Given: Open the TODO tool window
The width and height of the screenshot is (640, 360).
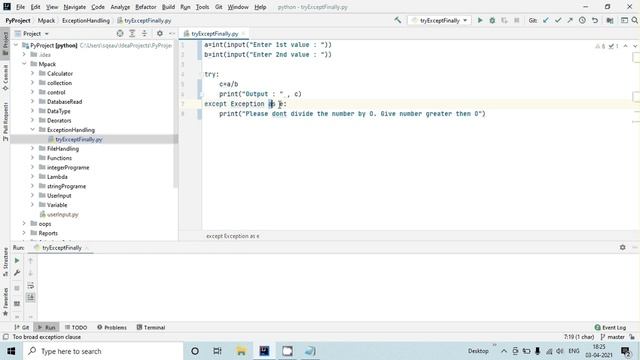Looking at the screenshot, I should click(76, 327).
